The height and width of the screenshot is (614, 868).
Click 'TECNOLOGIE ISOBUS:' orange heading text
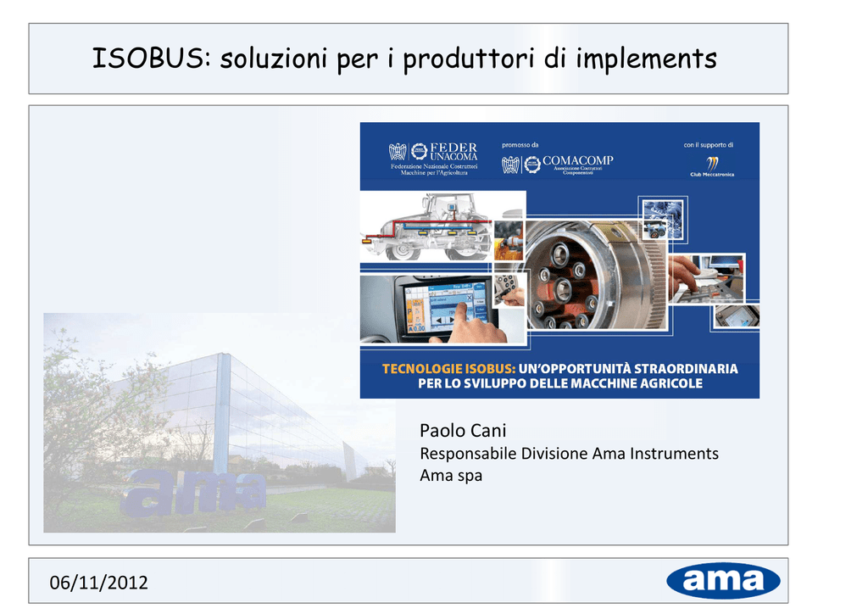[448, 369]
